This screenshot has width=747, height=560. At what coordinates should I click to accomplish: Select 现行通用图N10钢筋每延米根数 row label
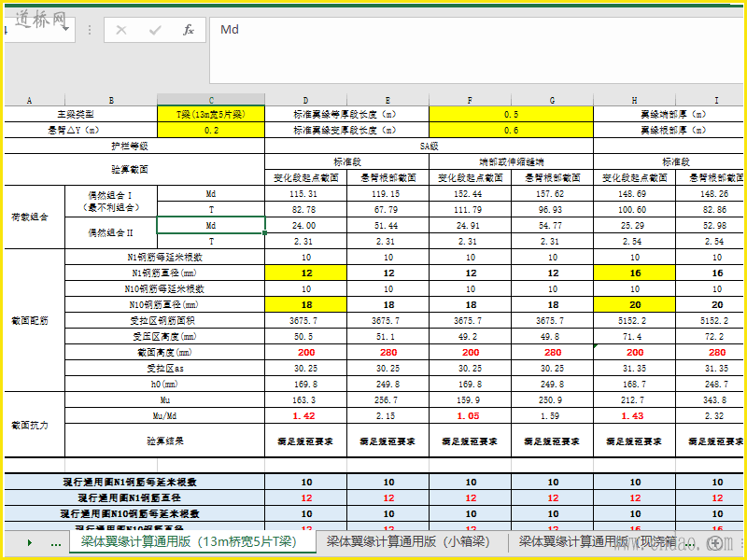click(134, 513)
